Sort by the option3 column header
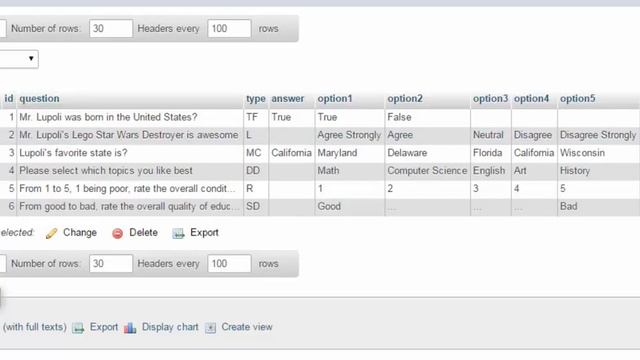Viewport: 640px width, 360px height. click(490, 99)
